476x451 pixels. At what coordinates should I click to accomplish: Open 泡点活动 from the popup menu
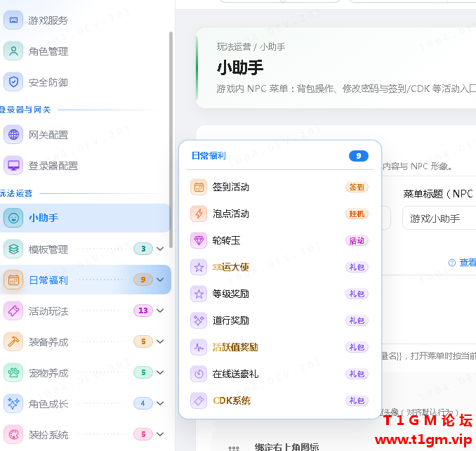279,214
